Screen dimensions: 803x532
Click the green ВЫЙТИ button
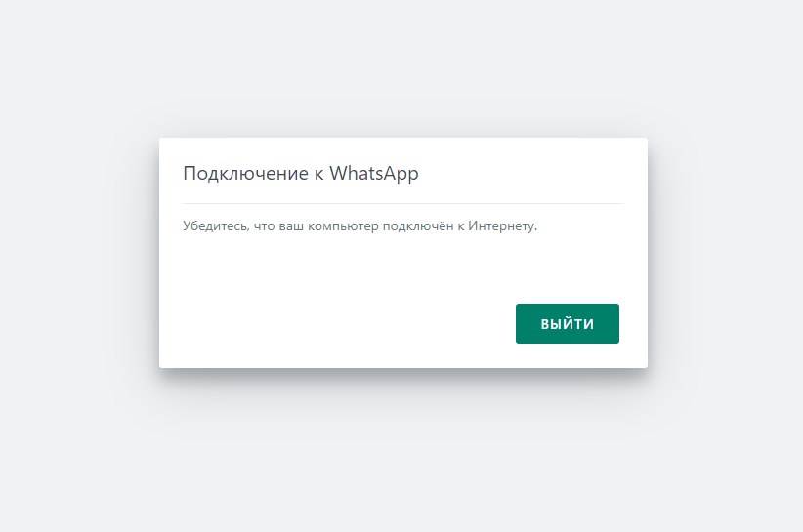(x=567, y=323)
